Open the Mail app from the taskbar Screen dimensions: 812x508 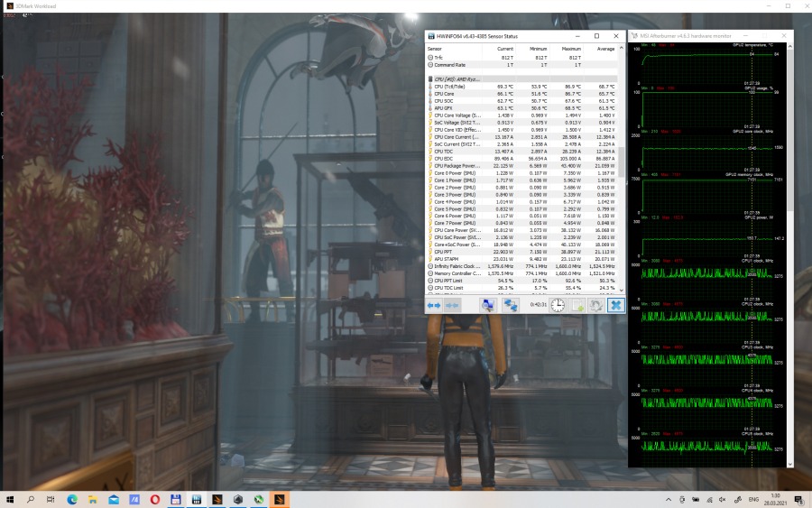point(114,500)
